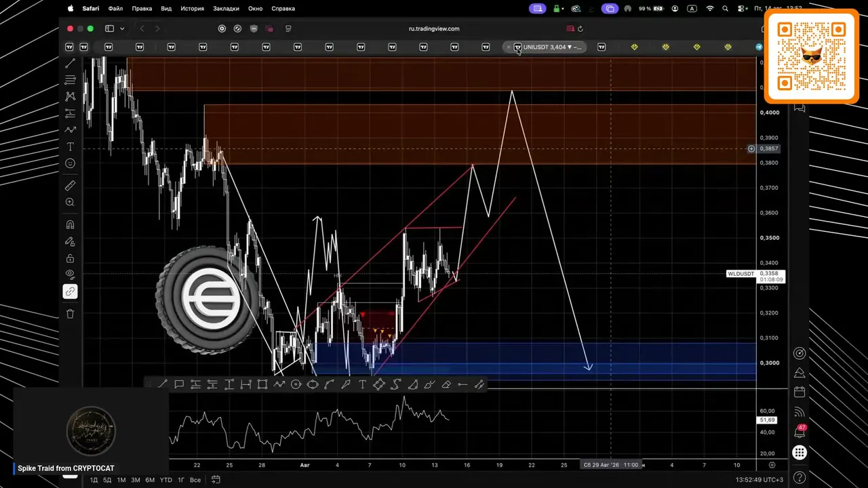This screenshot has width=868, height=488.
Task: Pick the arrow marker tool in favorites bar
Action: [346, 384]
